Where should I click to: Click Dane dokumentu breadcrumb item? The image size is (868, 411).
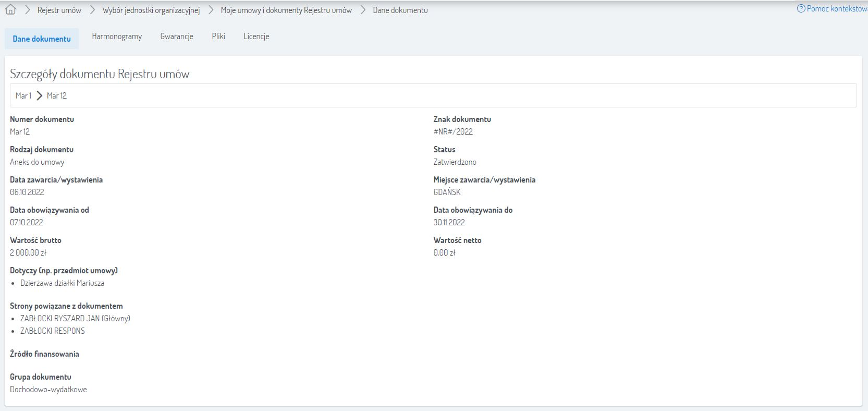tap(400, 10)
